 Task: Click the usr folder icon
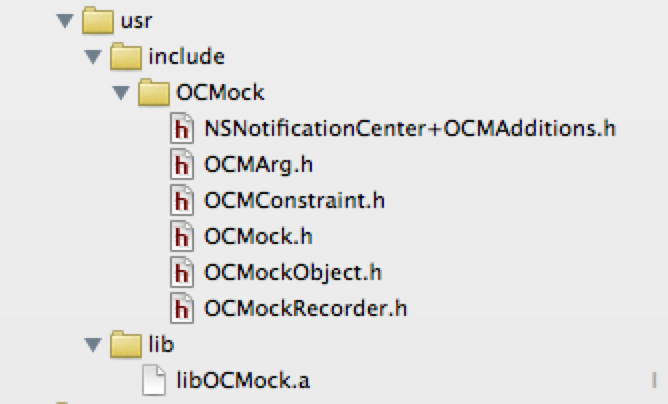coord(98,20)
